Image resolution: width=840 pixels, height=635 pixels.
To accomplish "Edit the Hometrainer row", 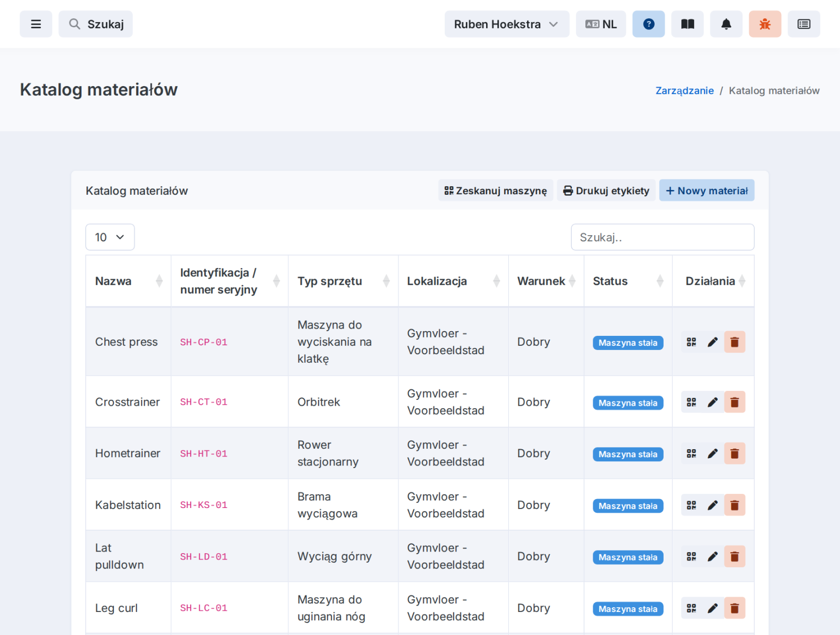I will click(712, 453).
